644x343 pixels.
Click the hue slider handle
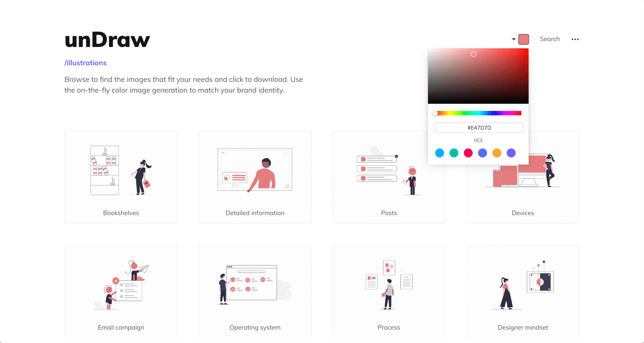tap(435, 113)
